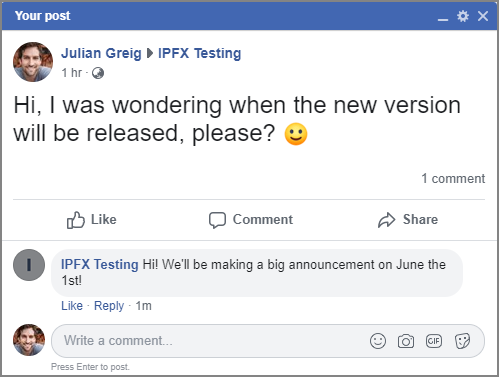Open the gear settings icon in header

coord(463,16)
